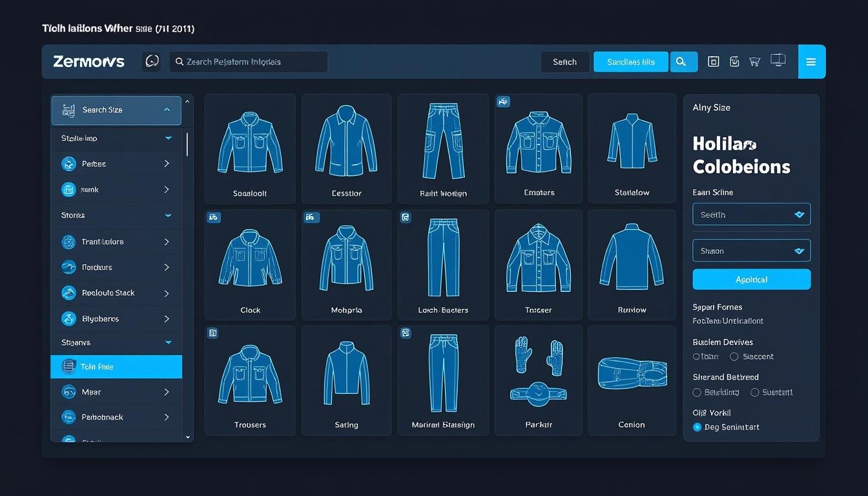868x496 pixels.
Task: Open the Seetih dropdown
Action: (x=751, y=214)
